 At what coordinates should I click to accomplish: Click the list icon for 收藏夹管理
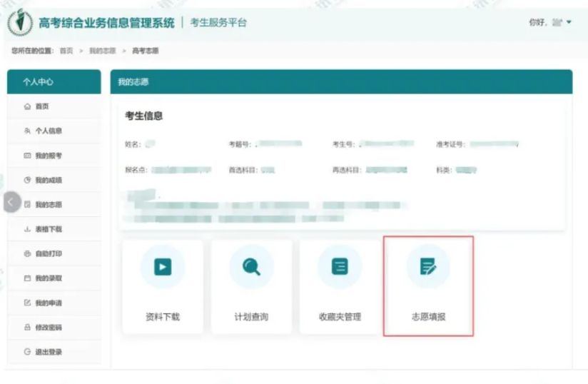click(340, 267)
